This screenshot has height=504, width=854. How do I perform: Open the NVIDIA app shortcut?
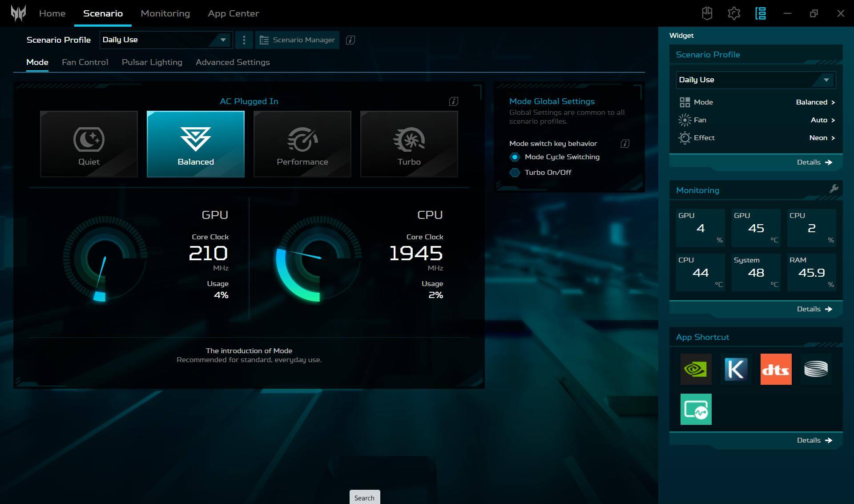pyautogui.click(x=696, y=369)
